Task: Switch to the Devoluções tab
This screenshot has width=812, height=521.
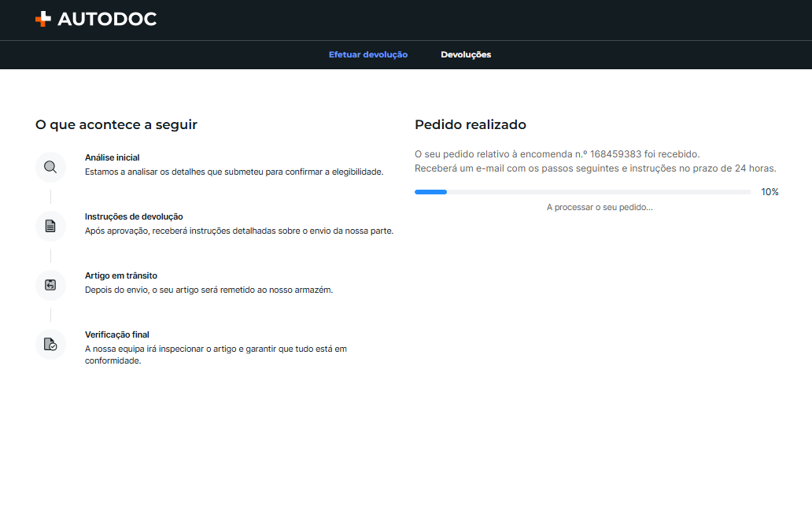Action: tap(466, 54)
